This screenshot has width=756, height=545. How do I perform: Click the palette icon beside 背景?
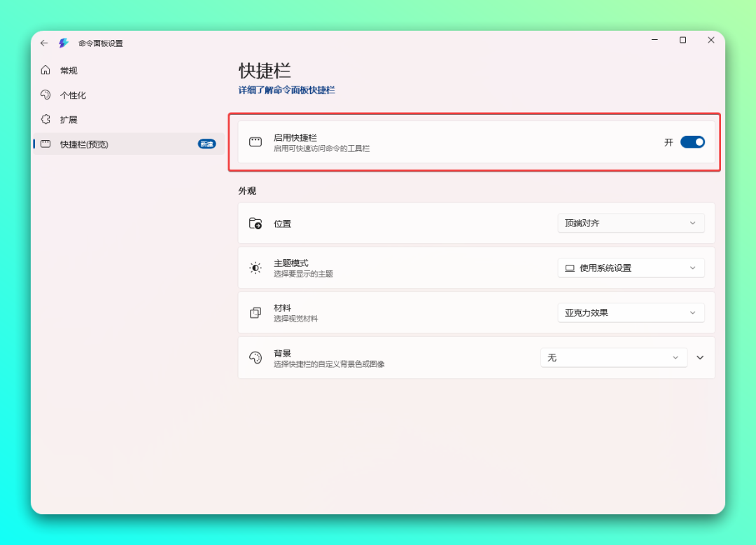pos(255,358)
